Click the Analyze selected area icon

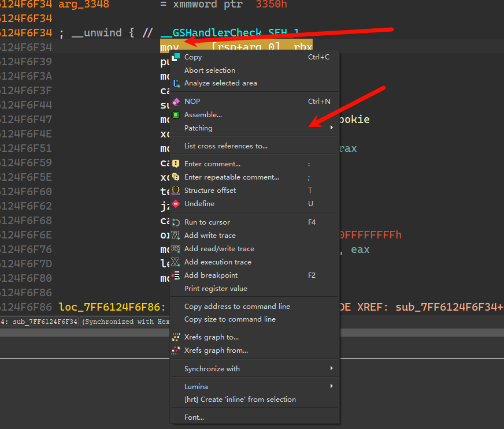pyautogui.click(x=176, y=83)
